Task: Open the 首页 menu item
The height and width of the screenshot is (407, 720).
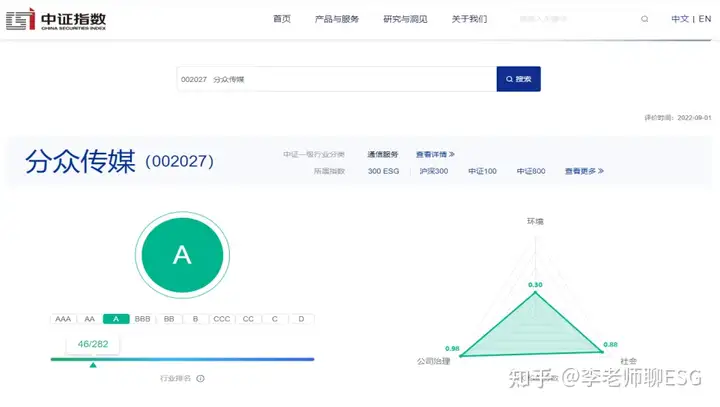Action: click(x=282, y=19)
